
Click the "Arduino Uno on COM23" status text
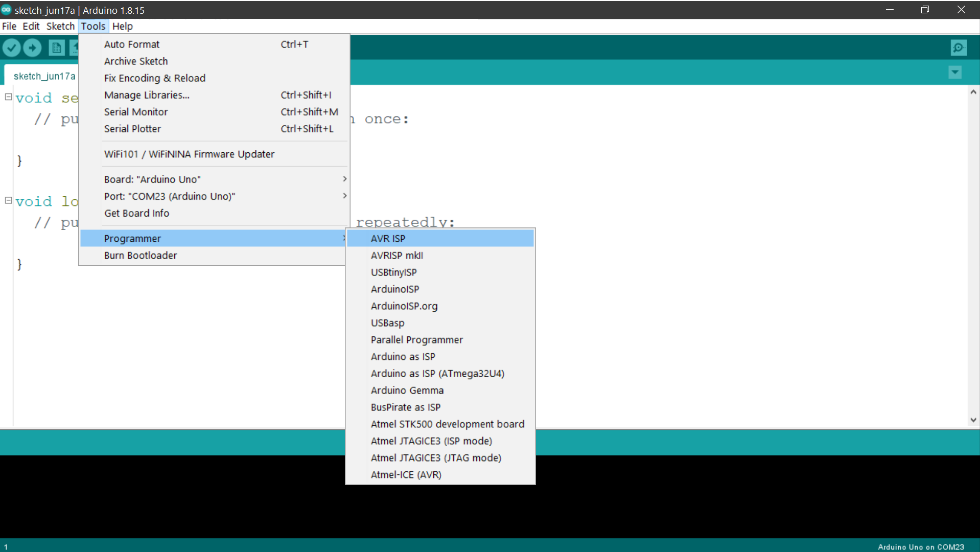(x=921, y=547)
